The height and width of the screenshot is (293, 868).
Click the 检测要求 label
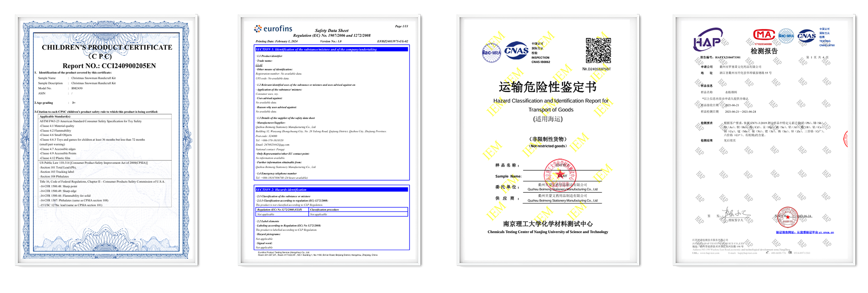pos(707,123)
